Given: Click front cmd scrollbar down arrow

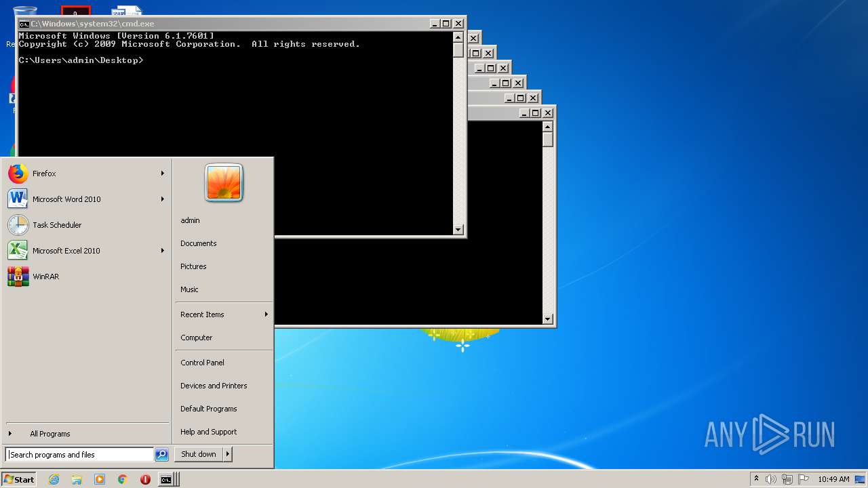Looking at the screenshot, I should (458, 230).
